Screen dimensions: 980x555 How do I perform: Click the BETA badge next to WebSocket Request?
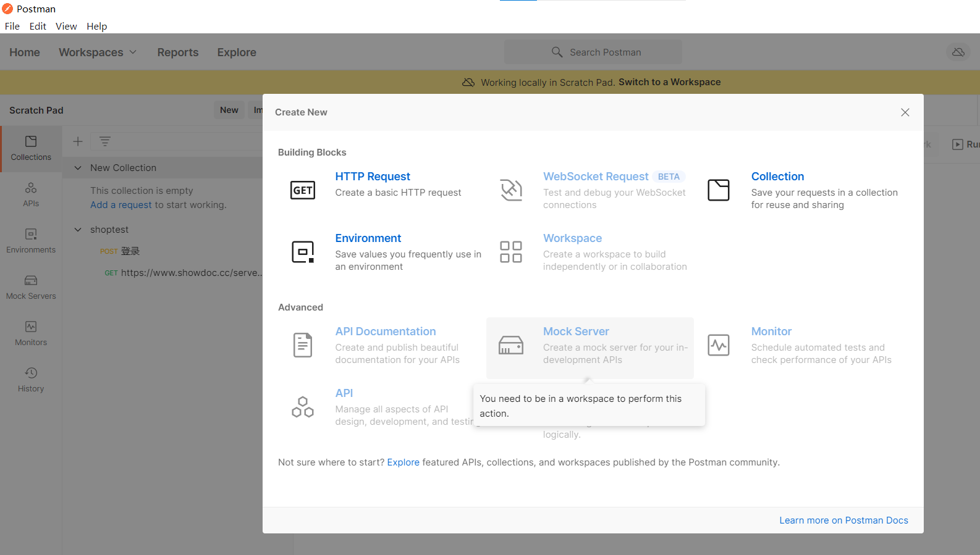[669, 177]
